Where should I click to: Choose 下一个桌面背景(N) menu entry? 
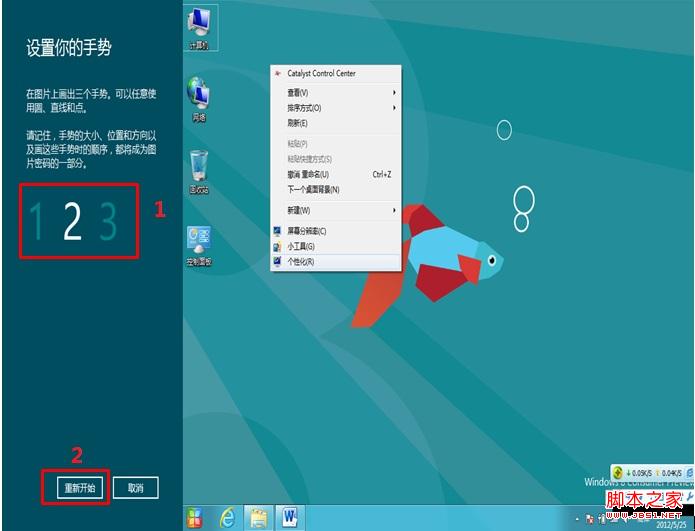point(336,190)
